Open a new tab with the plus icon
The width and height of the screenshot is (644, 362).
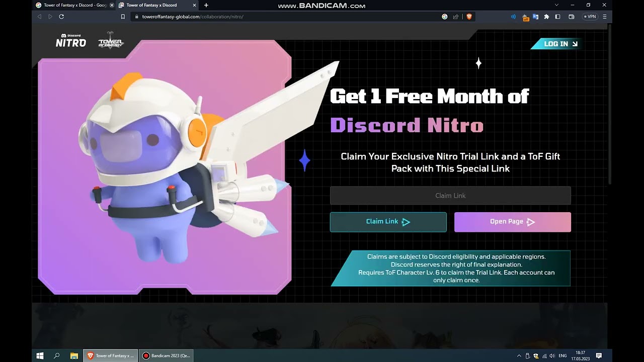tap(206, 5)
